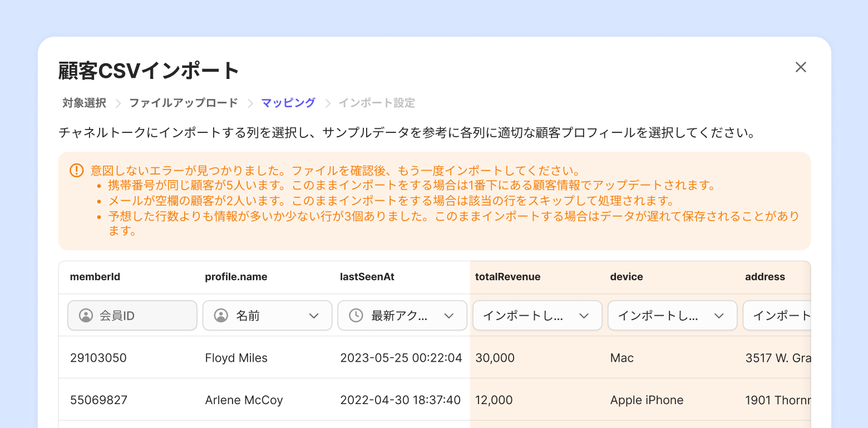This screenshot has height=428, width=868.
Task: Go back to the 対象選択 step
Action: pos(84,103)
